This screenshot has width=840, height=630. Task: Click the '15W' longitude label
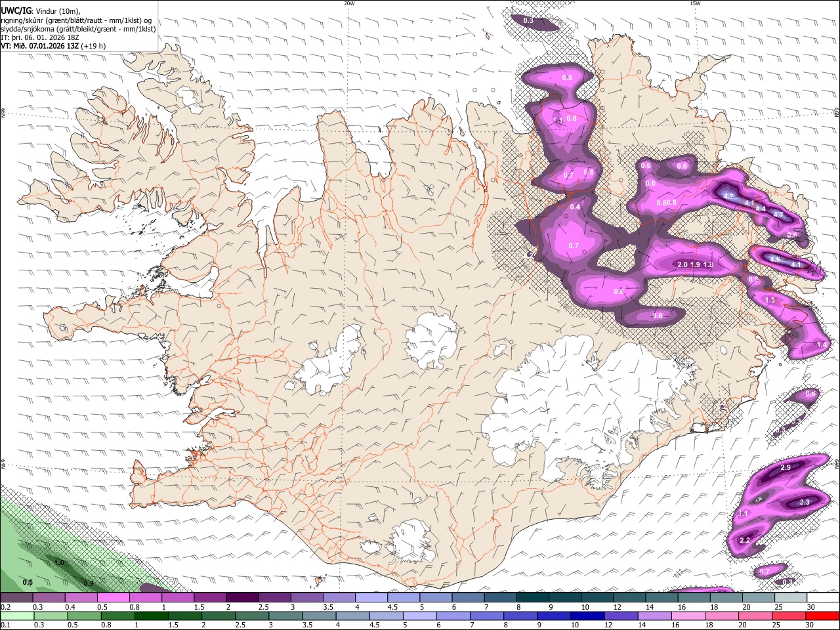(695, 3)
